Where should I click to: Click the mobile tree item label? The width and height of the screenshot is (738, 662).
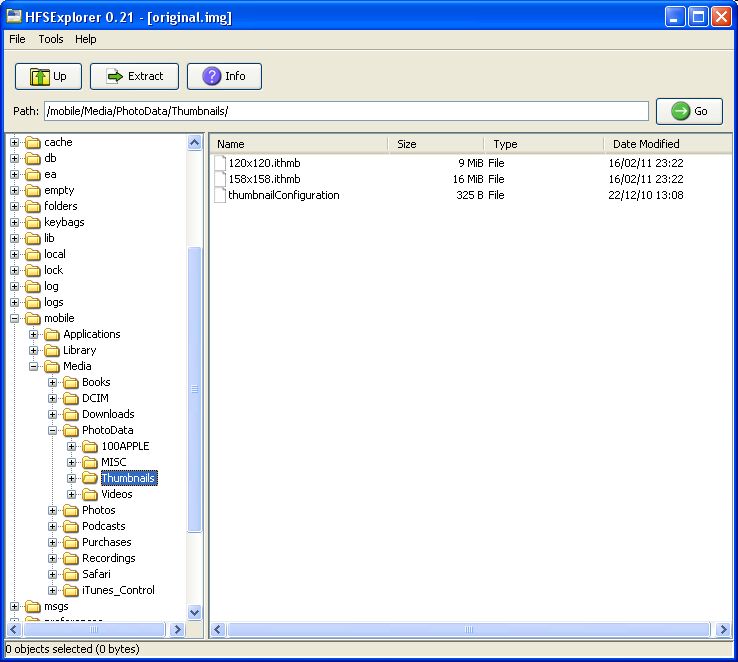tap(59, 319)
